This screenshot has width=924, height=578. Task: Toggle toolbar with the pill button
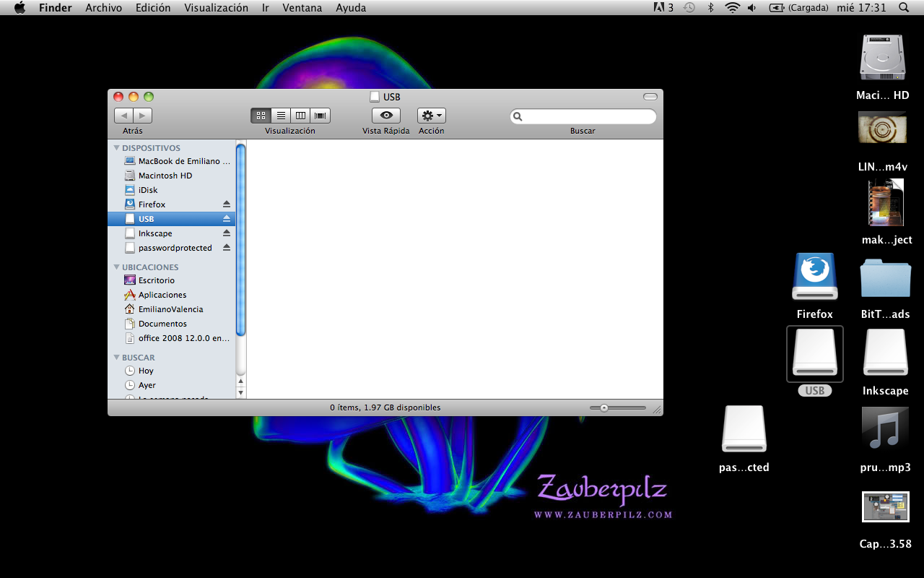tap(650, 97)
